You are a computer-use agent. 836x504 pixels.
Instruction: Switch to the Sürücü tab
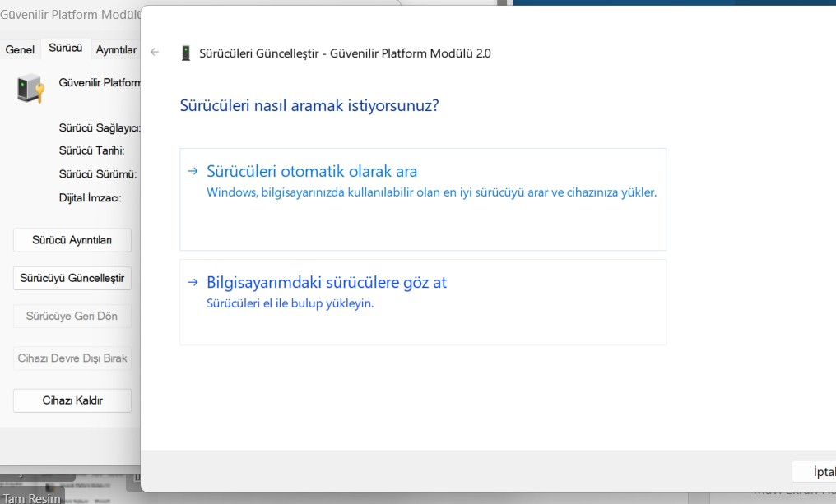pyautogui.click(x=66, y=48)
